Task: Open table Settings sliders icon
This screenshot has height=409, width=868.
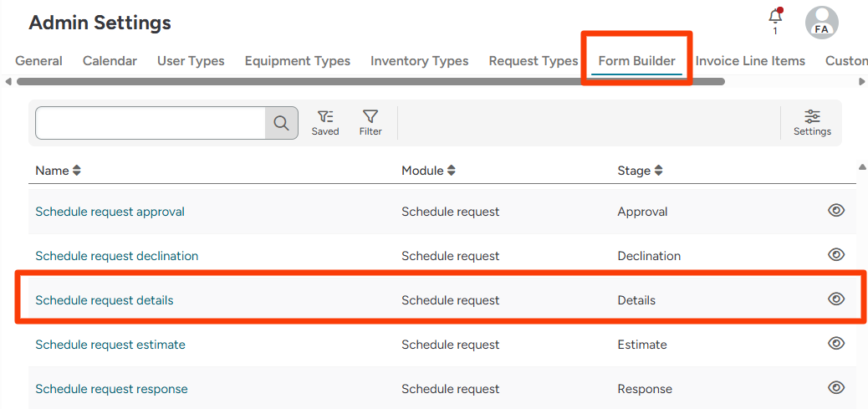Action: (812, 122)
